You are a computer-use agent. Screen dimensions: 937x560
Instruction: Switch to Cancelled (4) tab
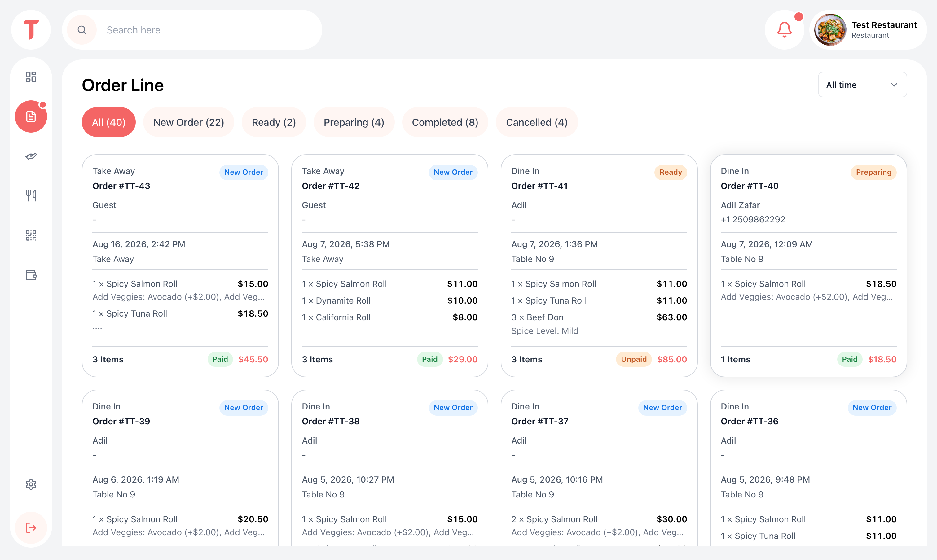(x=536, y=122)
